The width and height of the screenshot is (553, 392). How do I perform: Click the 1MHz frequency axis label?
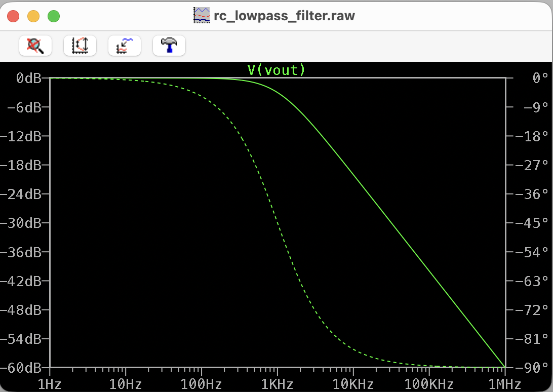coord(505,384)
